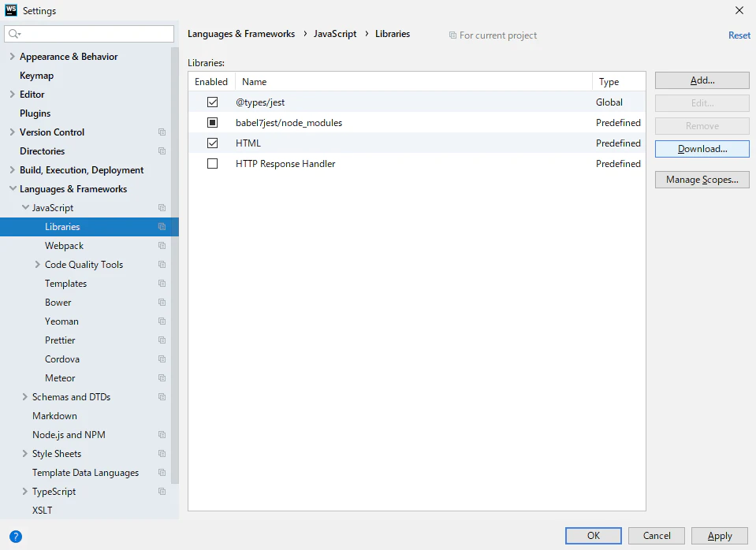756x550 pixels.
Task: Click the project-level icon beside JavaScript
Action: coord(162,208)
